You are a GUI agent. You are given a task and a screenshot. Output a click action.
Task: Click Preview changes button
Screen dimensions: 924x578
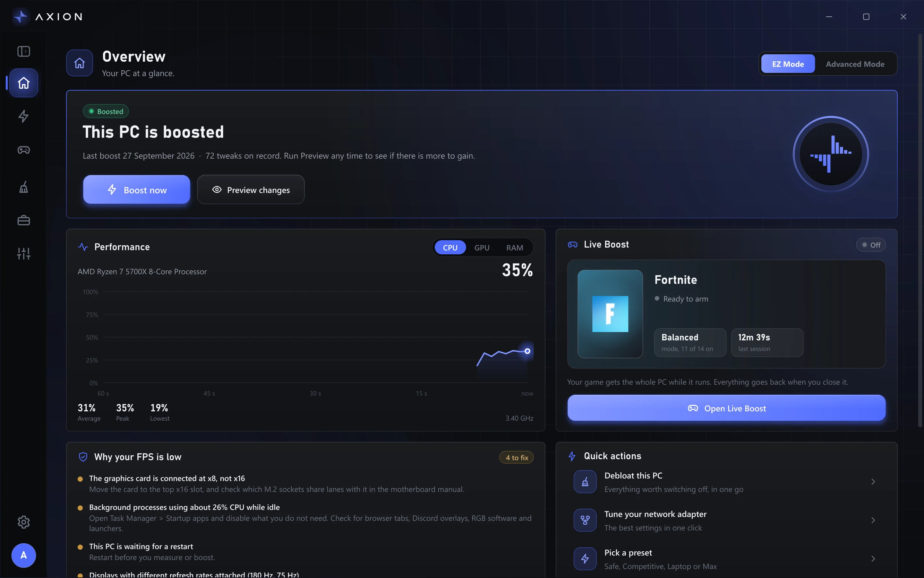[251, 189]
